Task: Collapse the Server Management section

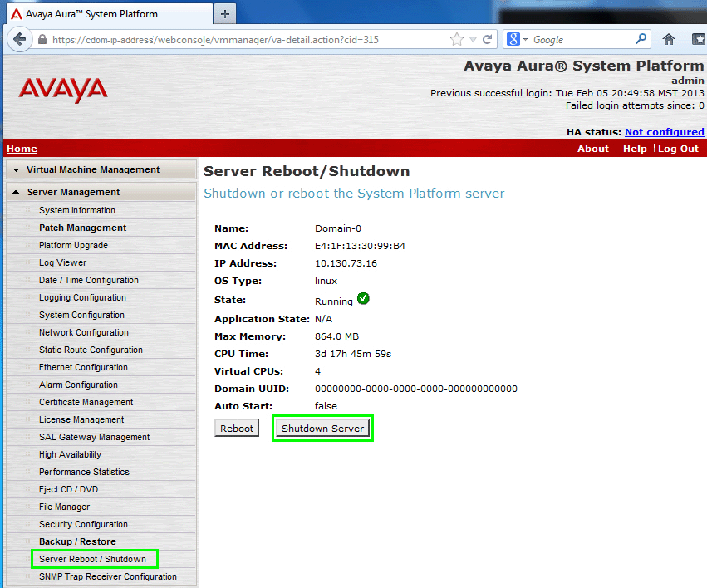Action: [102, 192]
